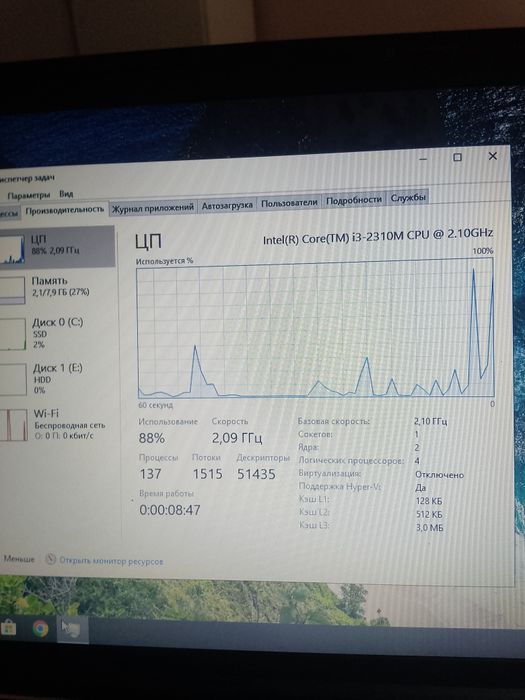The image size is (525, 700).
Task: Click the 0:00:08:47 uptime value
Action: [x=170, y=510]
